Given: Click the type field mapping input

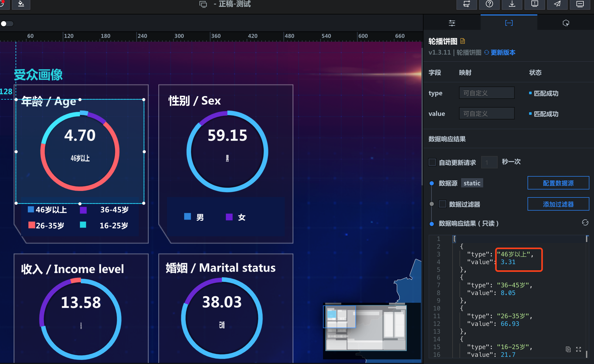Looking at the screenshot, I should tap(487, 93).
